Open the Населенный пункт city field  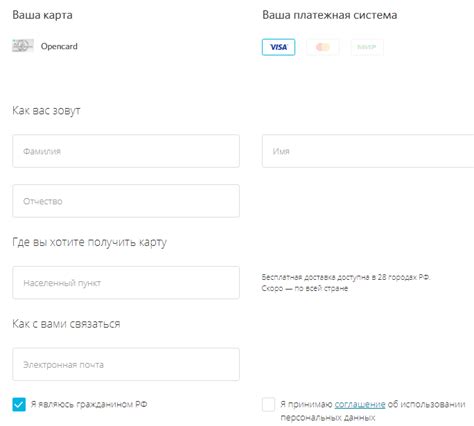(x=126, y=283)
